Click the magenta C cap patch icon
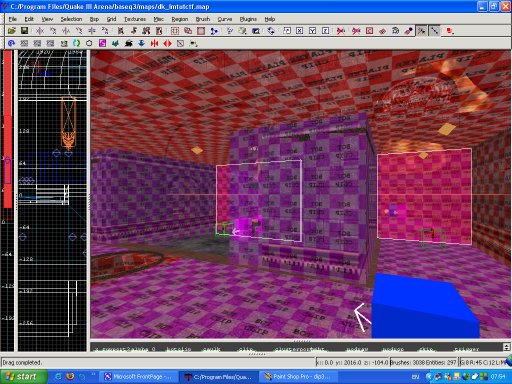Image resolution: width=512 pixels, height=384 pixels. [102, 43]
